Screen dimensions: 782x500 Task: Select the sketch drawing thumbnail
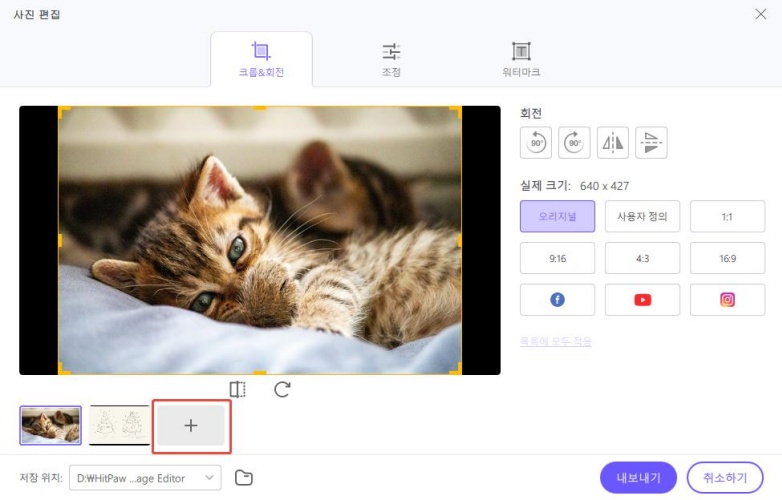[119, 425]
